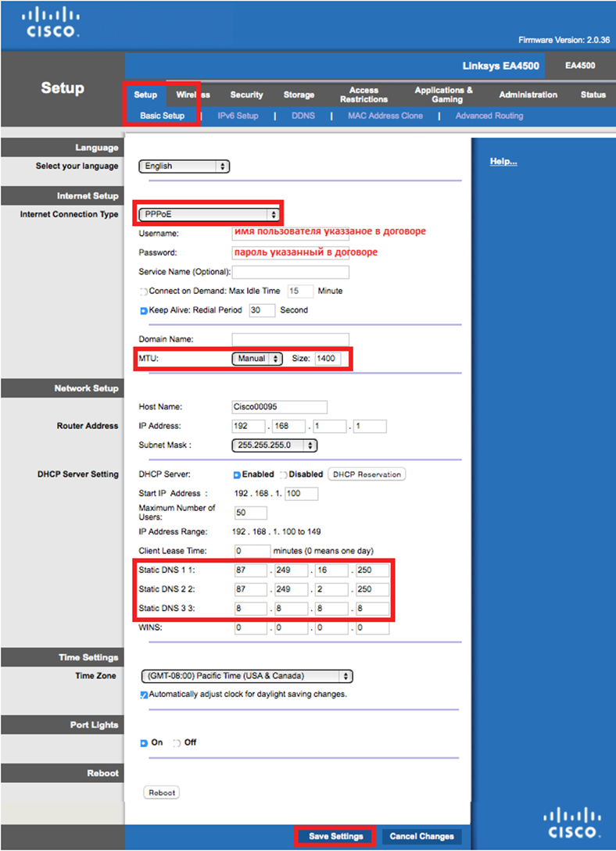616x851 pixels.
Task: Open the Time Zone dropdown
Action: click(x=247, y=676)
